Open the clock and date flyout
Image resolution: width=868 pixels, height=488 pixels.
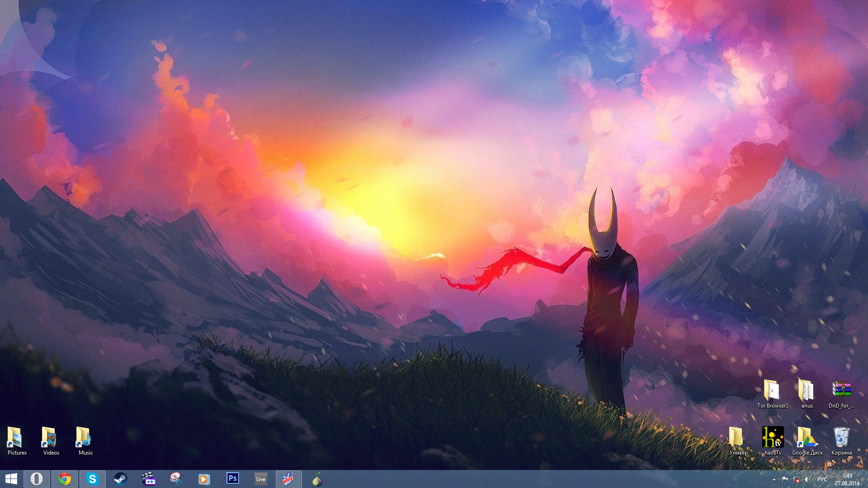coord(847,479)
